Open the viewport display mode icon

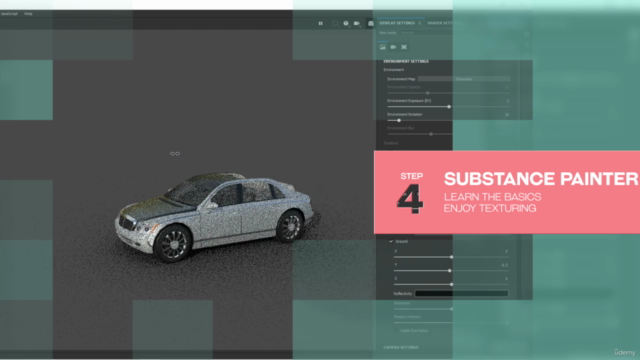pos(346,23)
